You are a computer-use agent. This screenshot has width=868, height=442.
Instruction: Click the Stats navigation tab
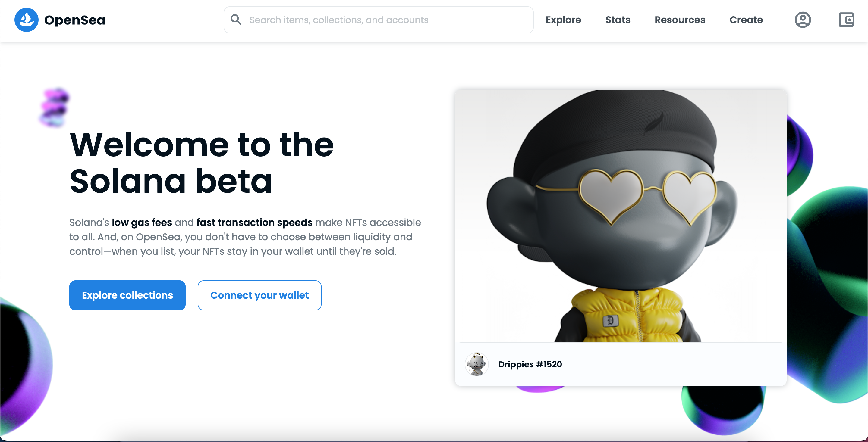(618, 20)
